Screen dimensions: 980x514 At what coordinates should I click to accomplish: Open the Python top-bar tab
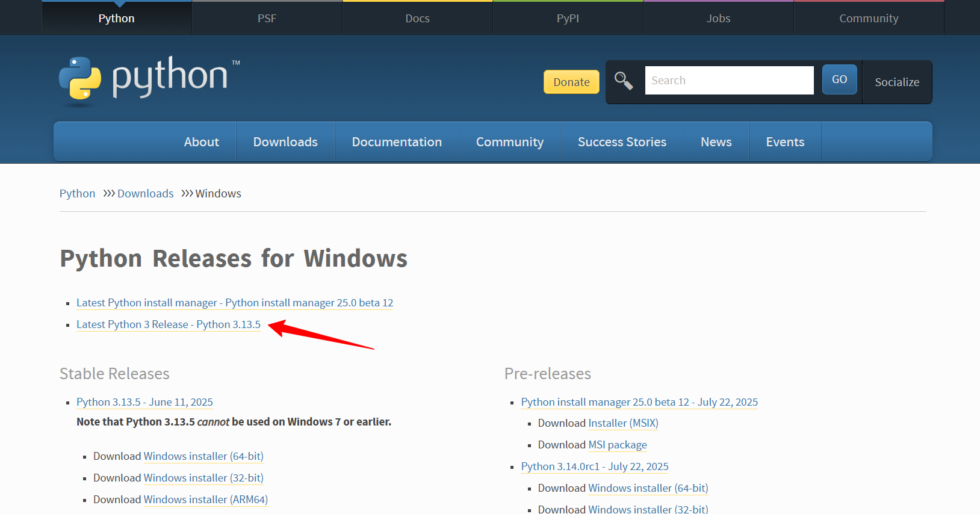click(117, 18)
